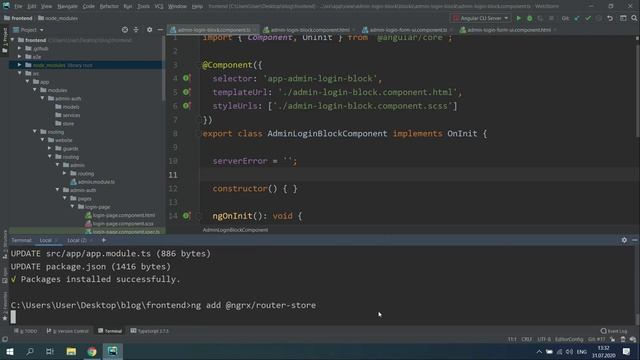Open Angular CLI Server run configuration dropdown
The image size is (640, 360).
pos(481,18)
